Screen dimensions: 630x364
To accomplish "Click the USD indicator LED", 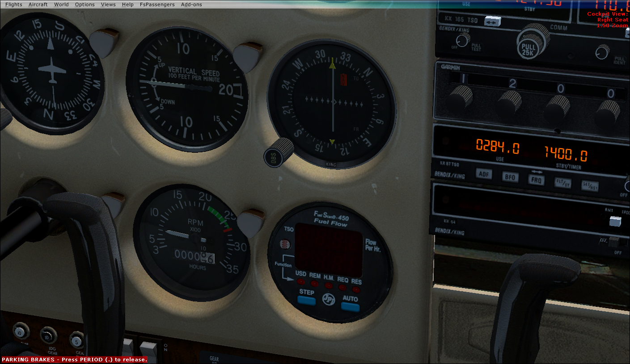I will tap(300, 282).
